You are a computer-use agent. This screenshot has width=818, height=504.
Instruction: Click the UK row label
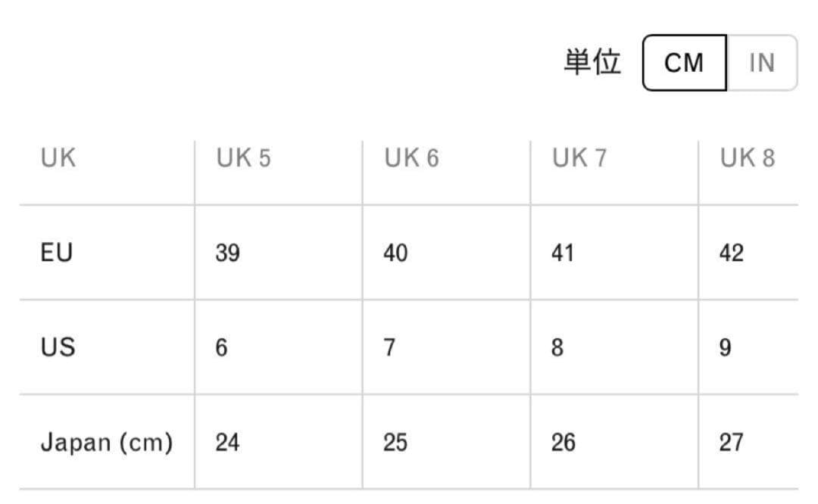tap(58, 158)
